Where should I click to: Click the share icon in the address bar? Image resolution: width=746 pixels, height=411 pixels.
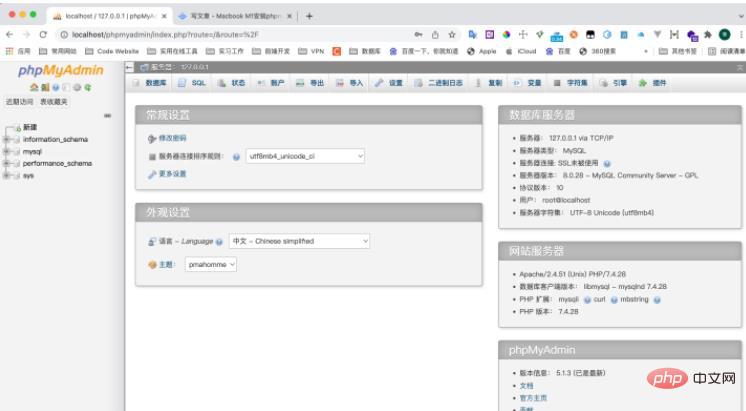click(x=435, y=34)
